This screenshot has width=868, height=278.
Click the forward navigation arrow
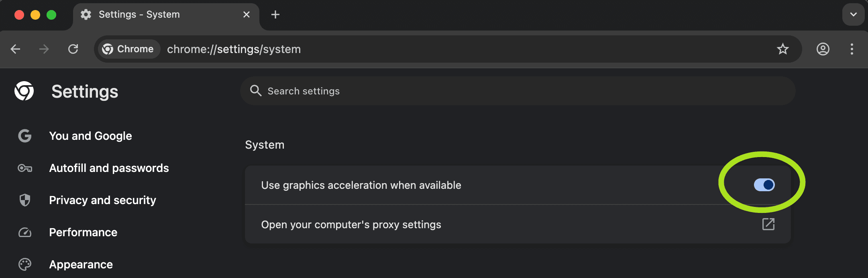point(44,49)
